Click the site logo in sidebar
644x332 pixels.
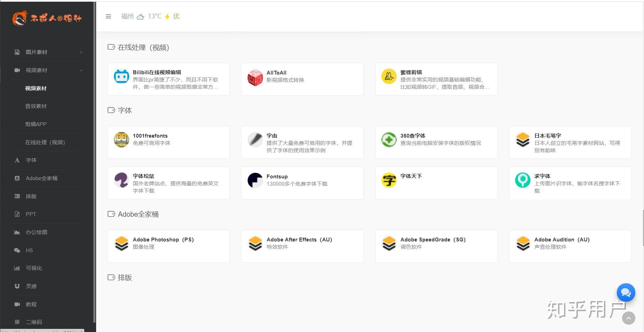coord(47,18)
